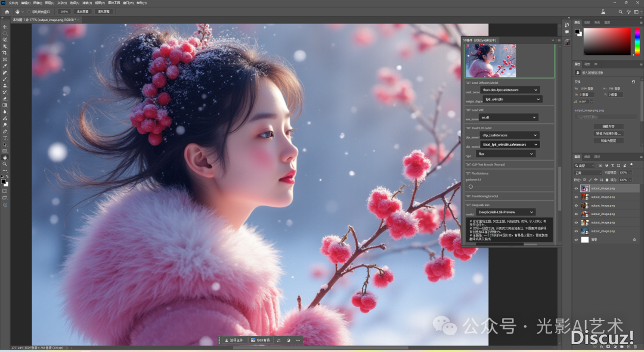Click the 填充屏幕 button
This screenshot has width=644, height=352.
(x=104, y=12)
